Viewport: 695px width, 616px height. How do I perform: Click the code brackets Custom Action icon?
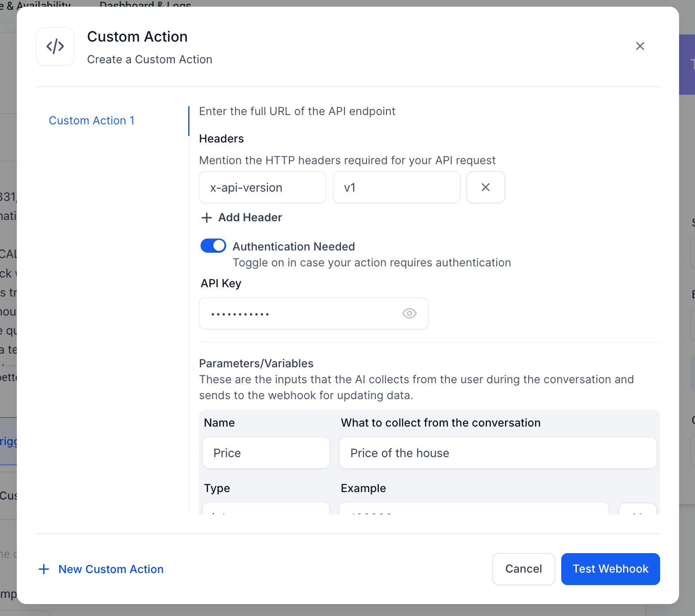point(55,46)
